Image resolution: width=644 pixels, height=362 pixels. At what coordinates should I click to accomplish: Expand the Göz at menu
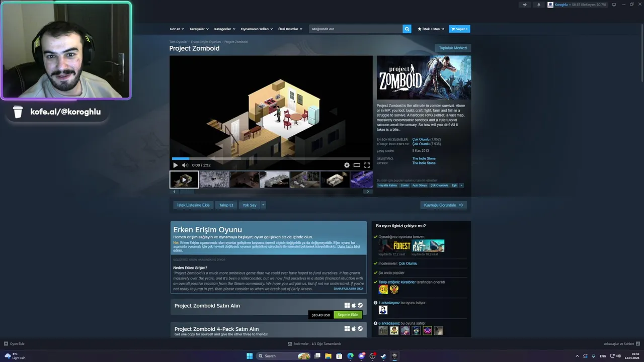coord(177,29)
